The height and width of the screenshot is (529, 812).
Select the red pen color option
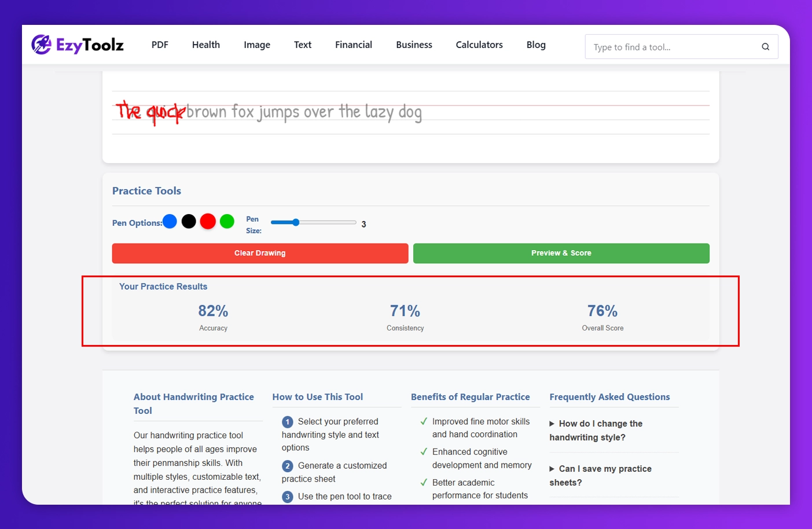(208, 221)
